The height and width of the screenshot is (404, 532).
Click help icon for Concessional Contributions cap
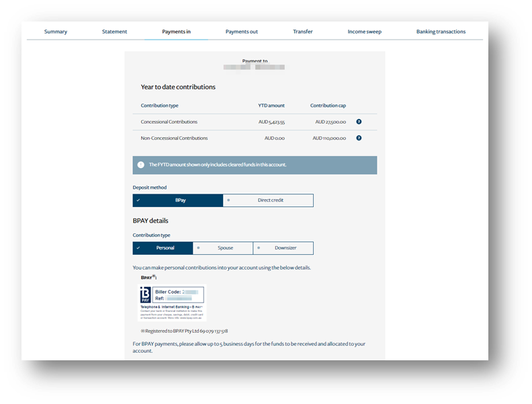click(x=359, y=122)
